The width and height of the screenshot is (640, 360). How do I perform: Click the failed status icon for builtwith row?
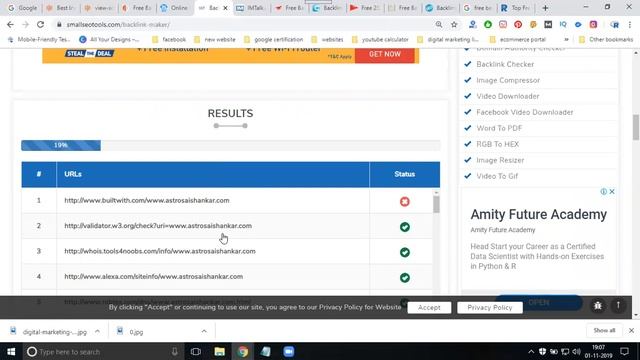pos(404,202)
